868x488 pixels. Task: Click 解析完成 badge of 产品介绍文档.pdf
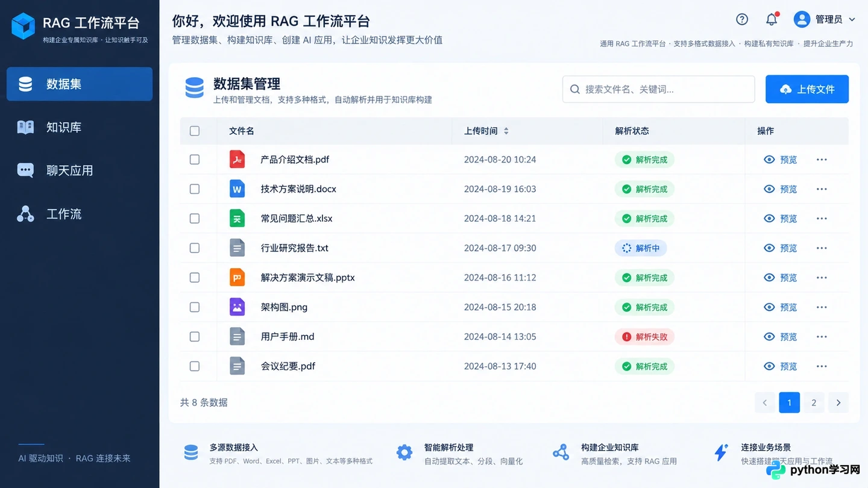644,160
